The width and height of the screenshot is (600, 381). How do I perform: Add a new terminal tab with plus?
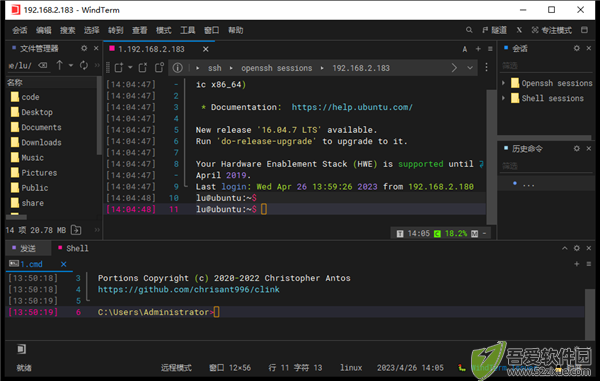click(x=478, y=49)
